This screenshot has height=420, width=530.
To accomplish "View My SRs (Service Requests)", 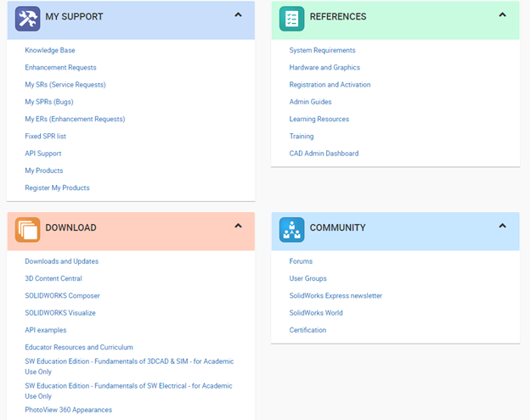I will (65, 85).
